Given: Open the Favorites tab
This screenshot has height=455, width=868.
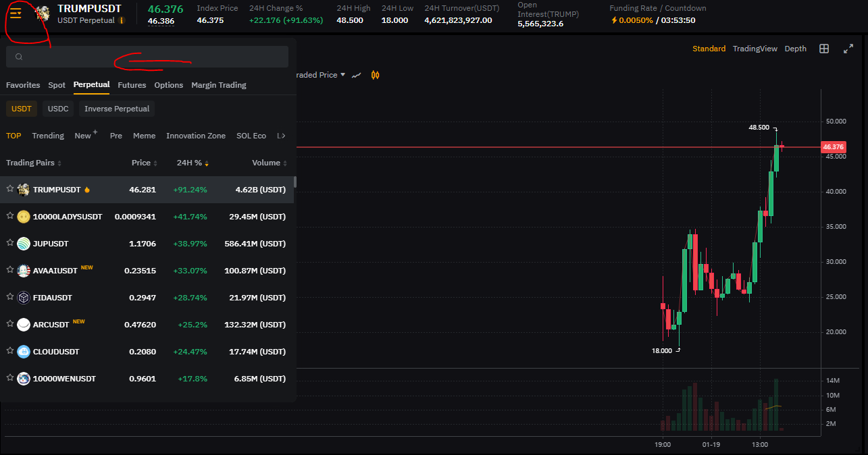Looking at the screenshot, I should tap(23, 85).
